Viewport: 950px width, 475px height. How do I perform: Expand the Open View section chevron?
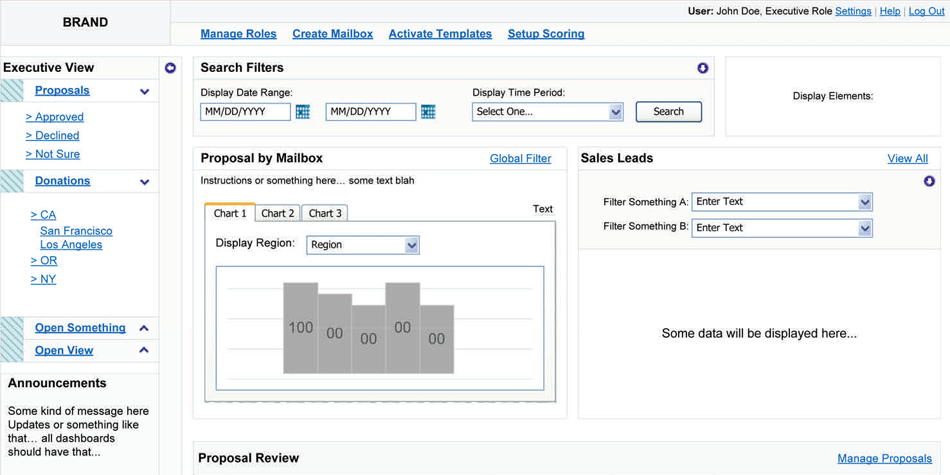(144, 351)
